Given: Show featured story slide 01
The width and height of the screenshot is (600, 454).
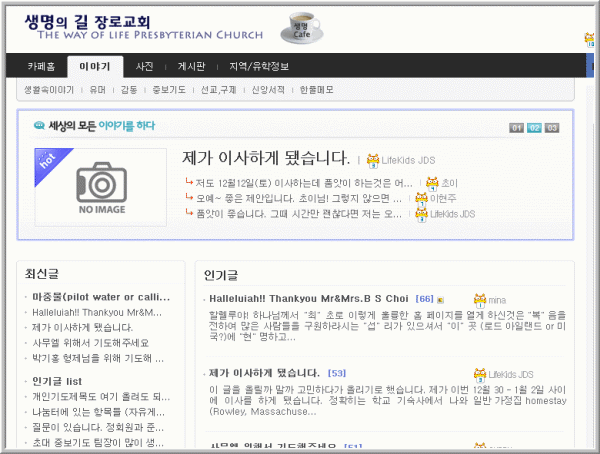Looking at the screenshot, I should coord(516,128).
